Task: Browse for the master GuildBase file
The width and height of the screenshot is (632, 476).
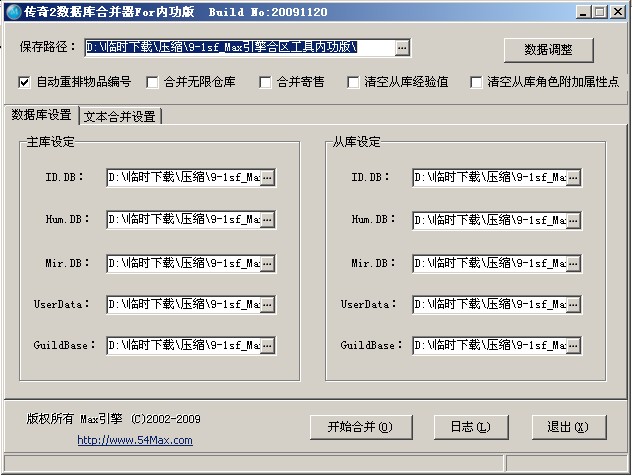Action: 267,345
